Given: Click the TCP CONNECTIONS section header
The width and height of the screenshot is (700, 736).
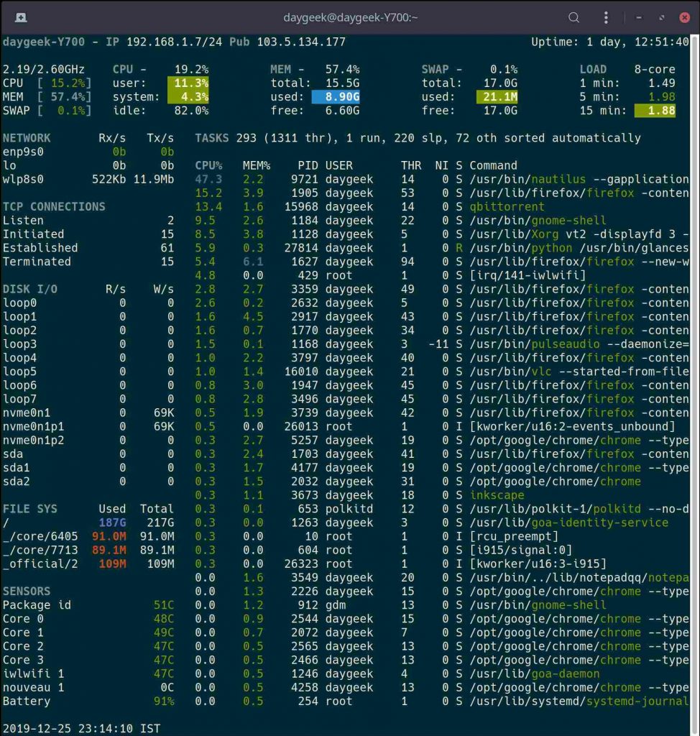Looking at the screenshot, I should coord(54,207).
